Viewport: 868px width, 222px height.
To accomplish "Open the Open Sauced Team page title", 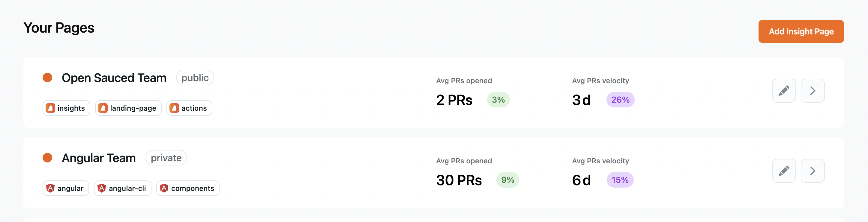I will pos(114,77).
